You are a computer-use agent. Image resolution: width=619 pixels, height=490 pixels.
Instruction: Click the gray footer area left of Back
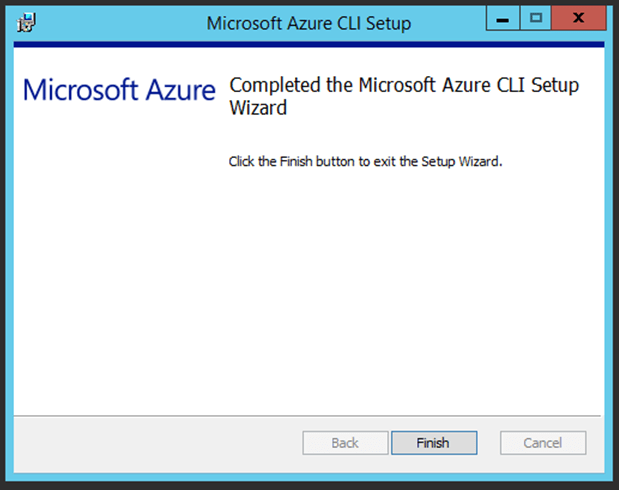pyautogui.click(x=150, y=443)
